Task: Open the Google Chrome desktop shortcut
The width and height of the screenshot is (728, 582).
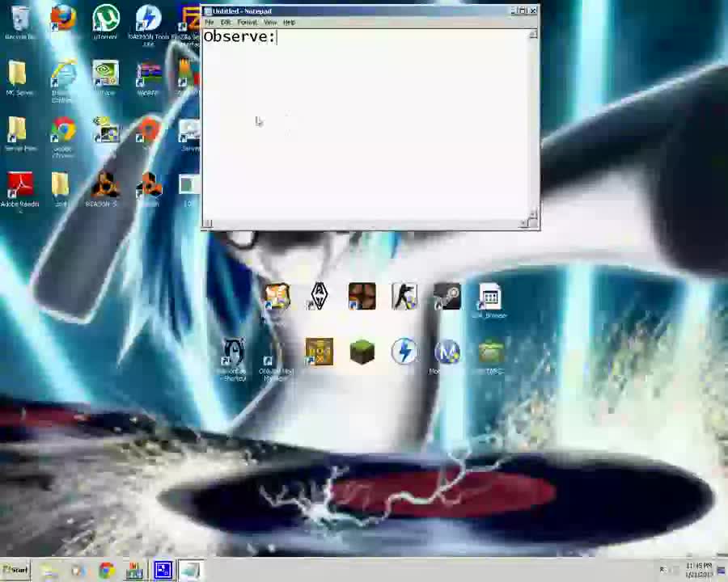Action: [x=63, y=131]
